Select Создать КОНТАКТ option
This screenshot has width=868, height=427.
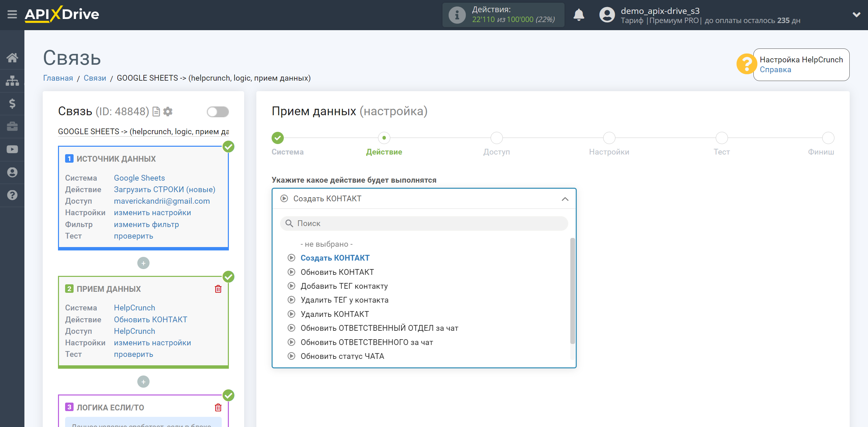(335, 258)
